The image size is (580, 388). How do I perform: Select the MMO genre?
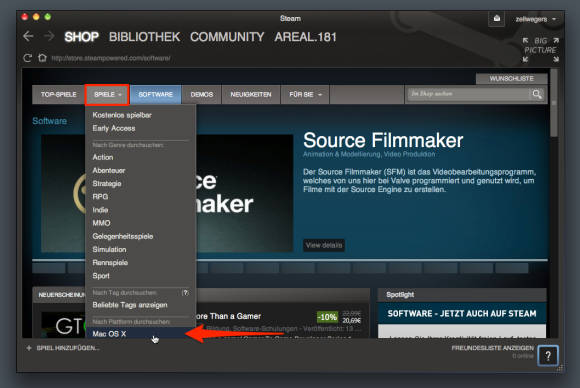[101, 223]
